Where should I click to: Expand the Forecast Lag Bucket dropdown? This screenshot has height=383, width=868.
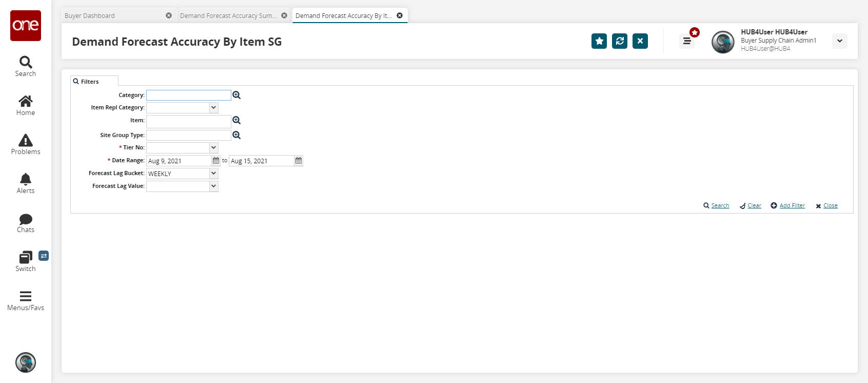coord(213,174)
